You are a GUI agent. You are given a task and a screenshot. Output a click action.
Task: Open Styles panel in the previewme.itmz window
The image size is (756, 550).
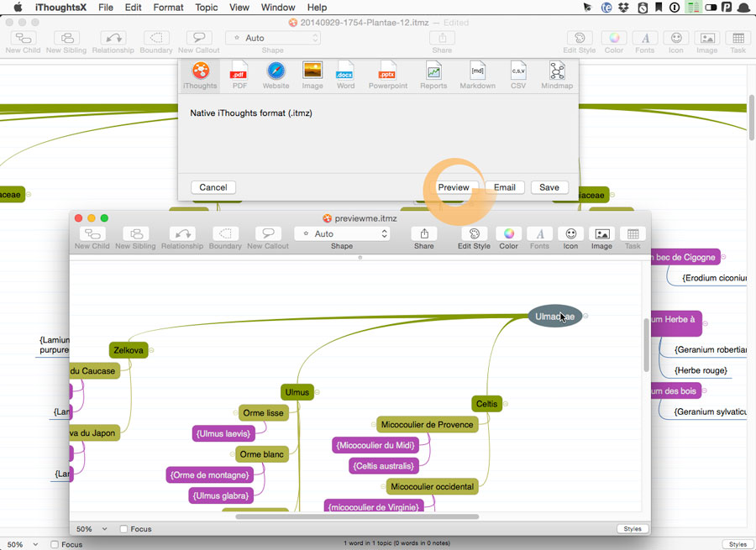(633, 529)
